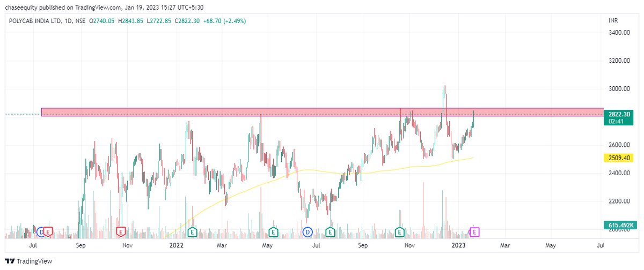Click the 3200.00 price axis label
644x270 pixels.
coord(619,61)
